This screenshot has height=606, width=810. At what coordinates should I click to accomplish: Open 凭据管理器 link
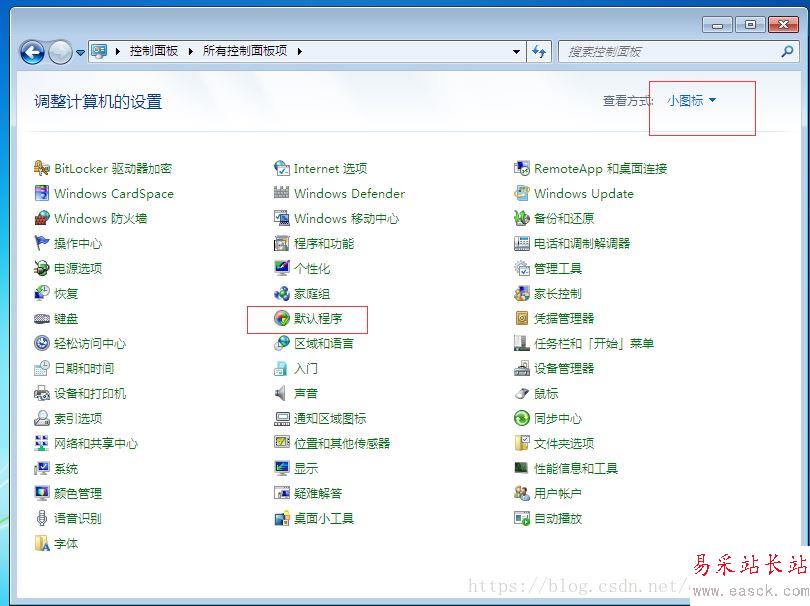click(x=564, y=318)
